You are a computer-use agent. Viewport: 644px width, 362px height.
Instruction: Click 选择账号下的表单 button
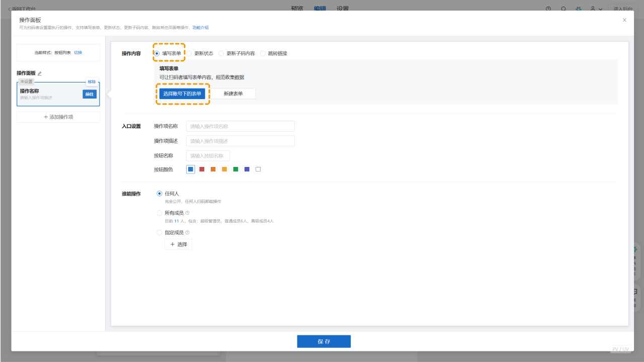click(182, 94)
